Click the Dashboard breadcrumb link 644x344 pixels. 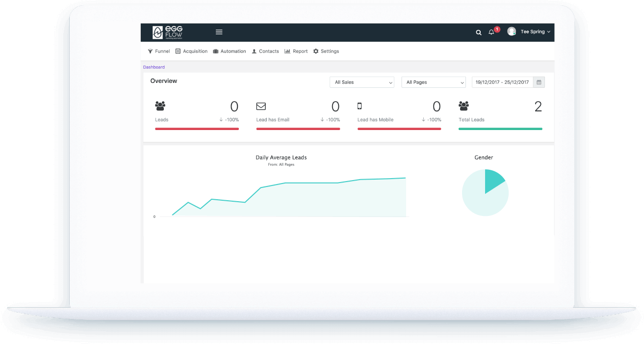pyautogui.click(x=154, y=66)
